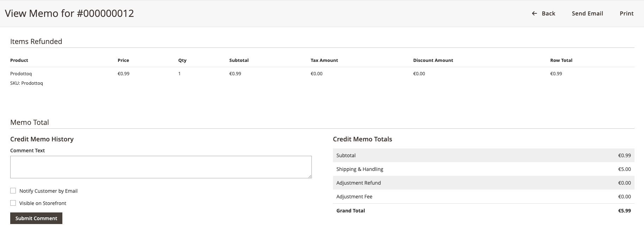Image resolution: width=644 pixels, height=236 pixels.
Task: Click the Product column header
Action: 19,60
